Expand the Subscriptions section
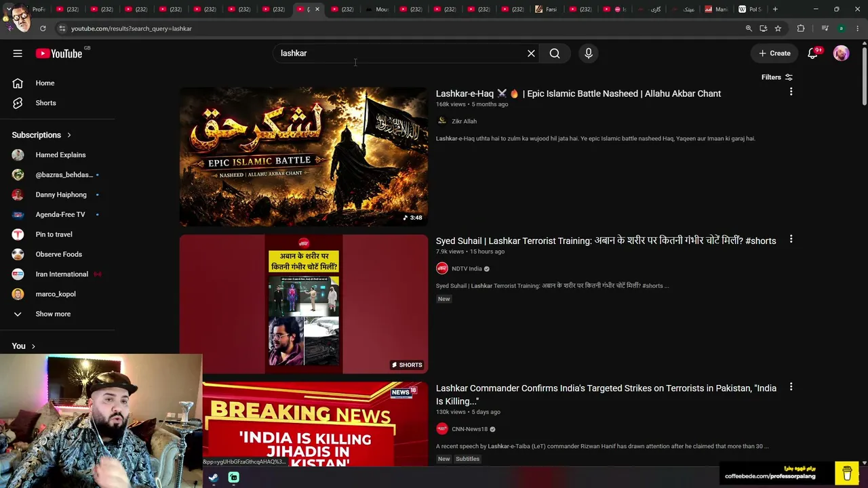 [x=41, y=135]
